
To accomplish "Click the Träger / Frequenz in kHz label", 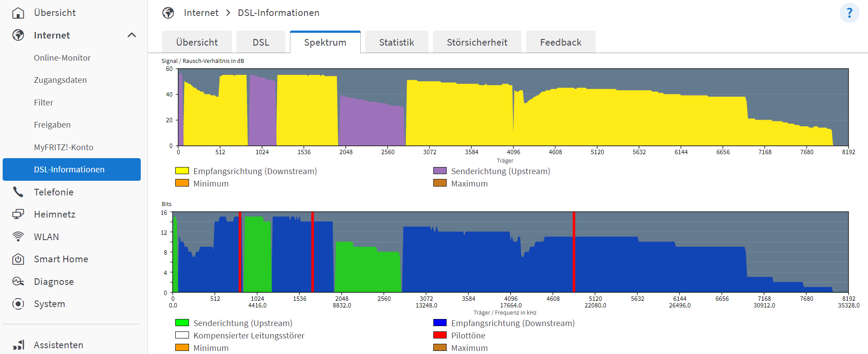I will pos(505,312).
